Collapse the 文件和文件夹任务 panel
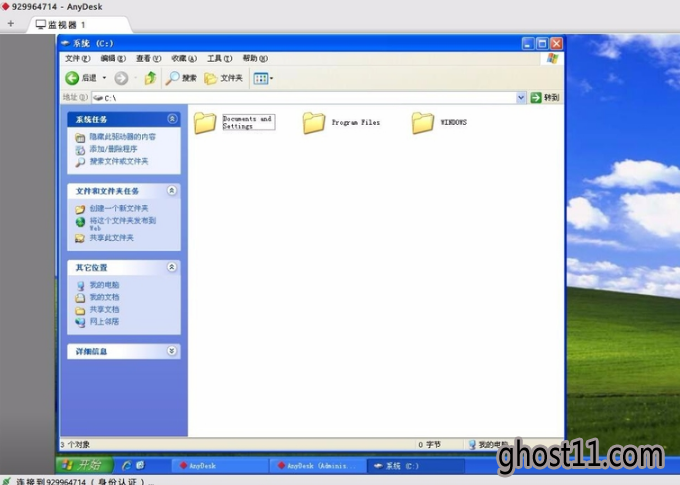 tap(172, 190)
